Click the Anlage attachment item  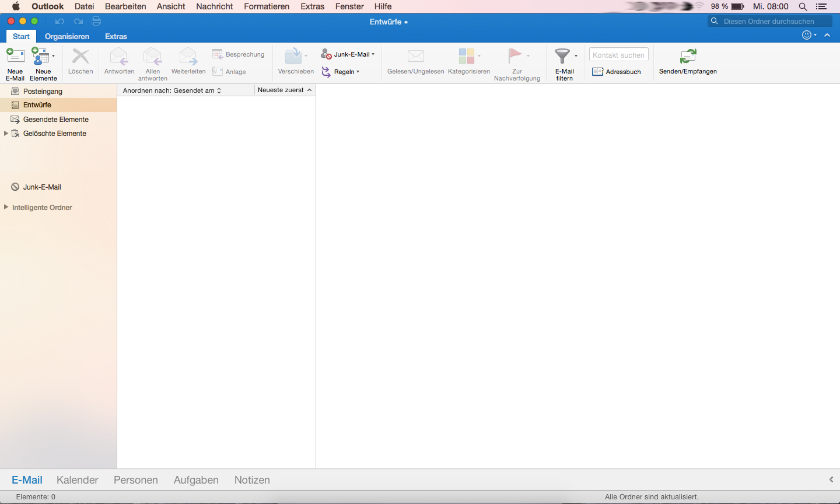click(x=229, y=72)
